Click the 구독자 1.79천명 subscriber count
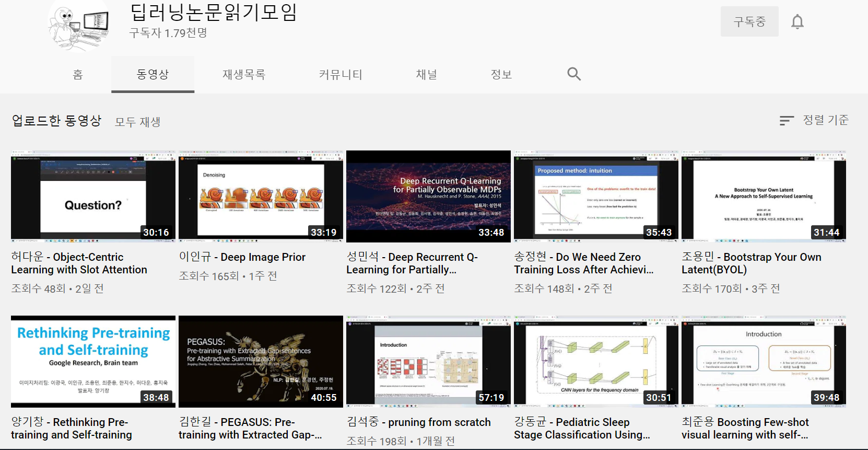This screenshot has width=868, height=450. (x=168, y=33)
